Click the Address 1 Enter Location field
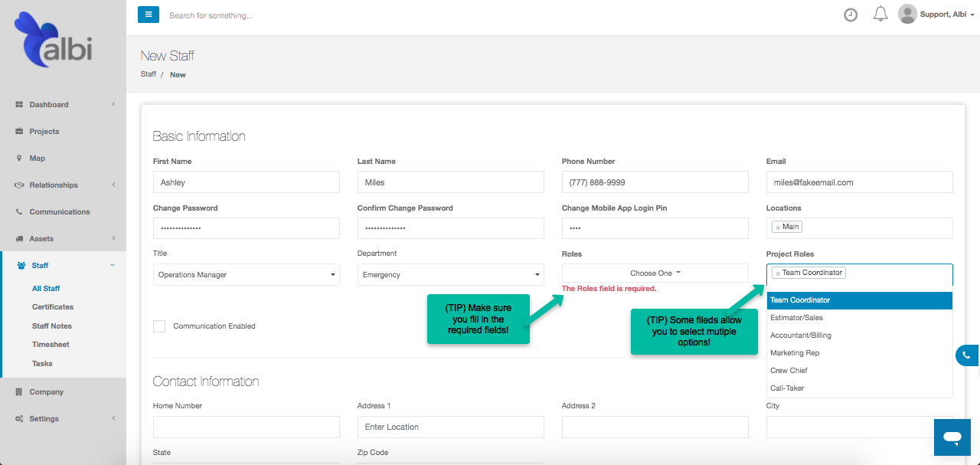 (451, 427)
